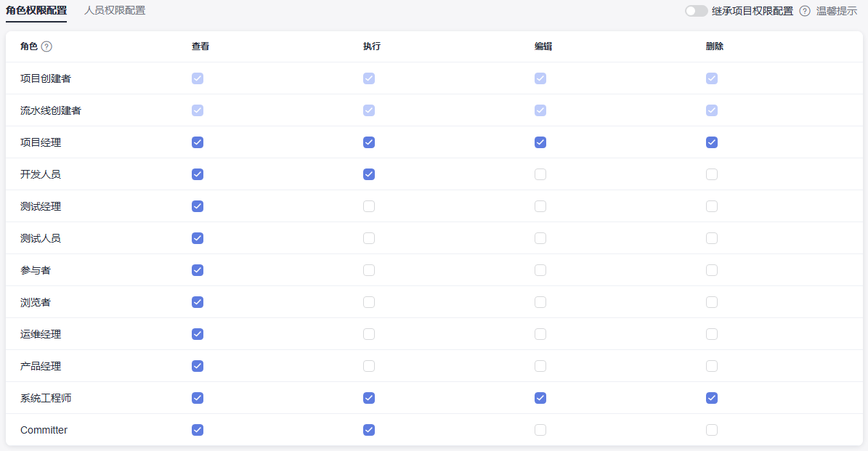Toggle the 继承项目权限配置 switch
Image resolution: width=868 pixels, height=451 pixels.
[696, 11]
